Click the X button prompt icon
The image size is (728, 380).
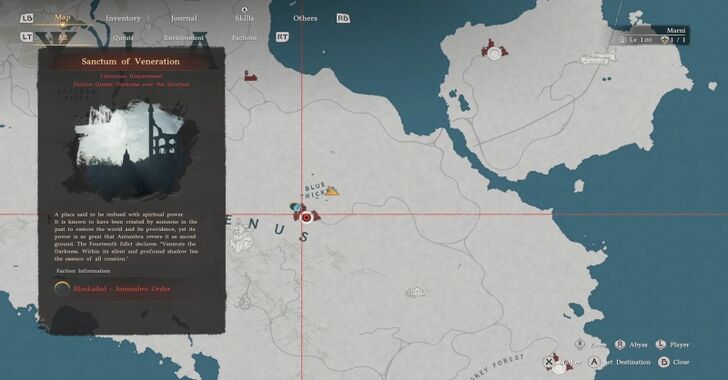[x=549, y=361]
